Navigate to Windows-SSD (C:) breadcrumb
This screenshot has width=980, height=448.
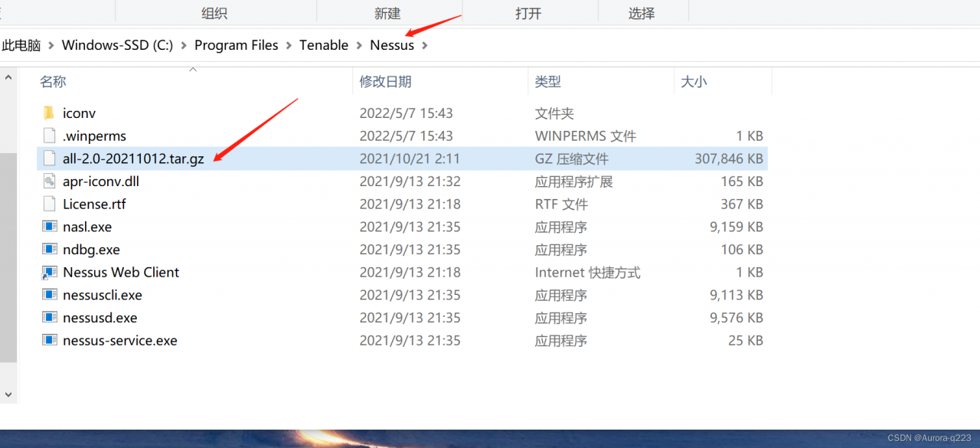pyautogui.click(x=117, y=45)
